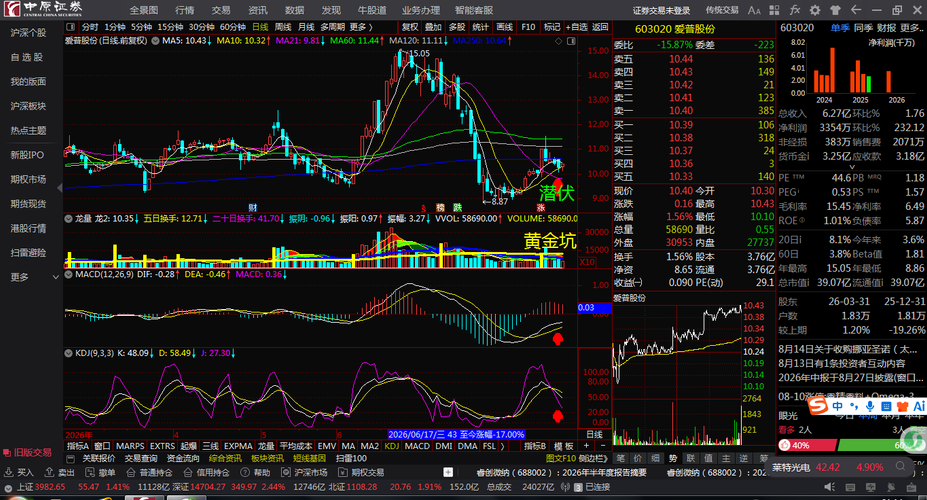Open the 交易 menu
Screen dimensions: 927x500
tap(221, 10)
